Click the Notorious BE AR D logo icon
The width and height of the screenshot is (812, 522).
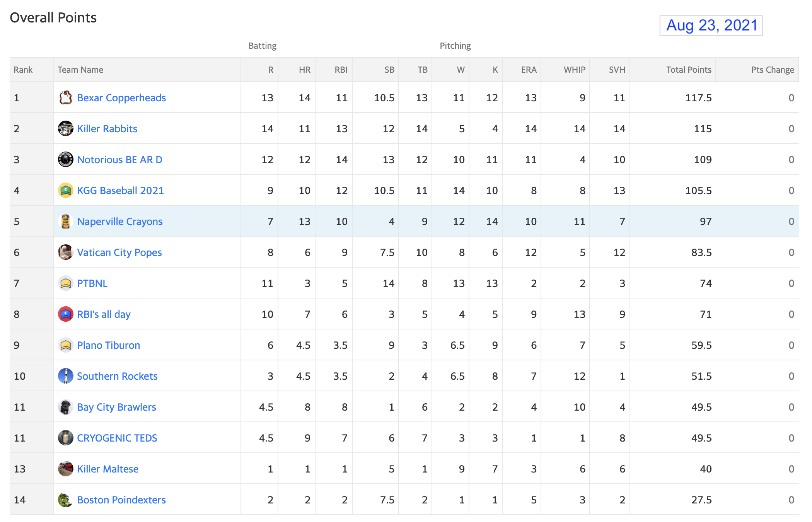[65, 159]
